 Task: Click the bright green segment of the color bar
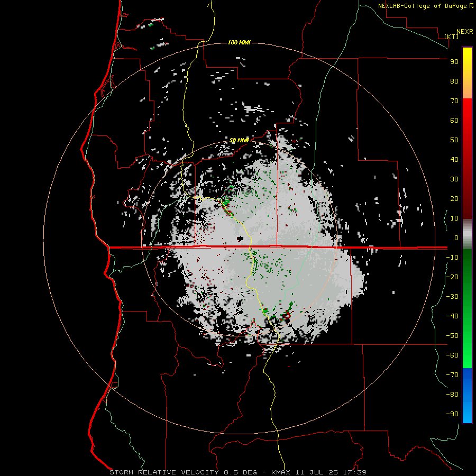pyautogui.click(x=467, y=340)
